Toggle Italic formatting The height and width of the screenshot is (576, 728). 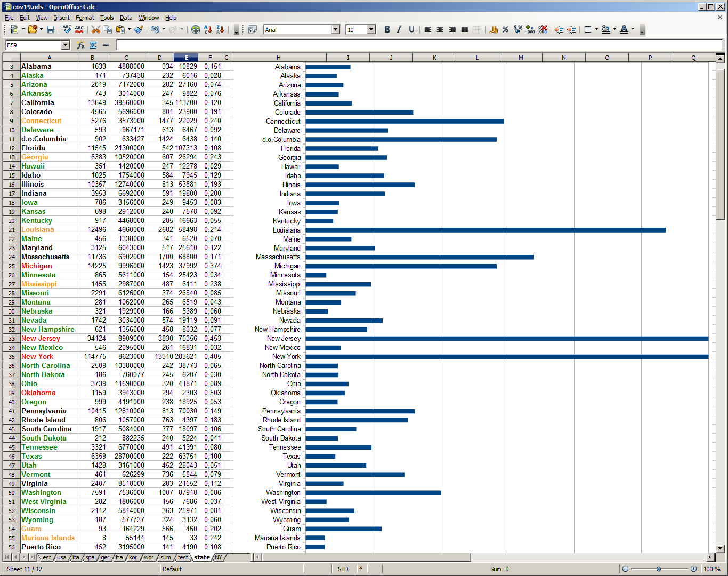pos(399,29)
